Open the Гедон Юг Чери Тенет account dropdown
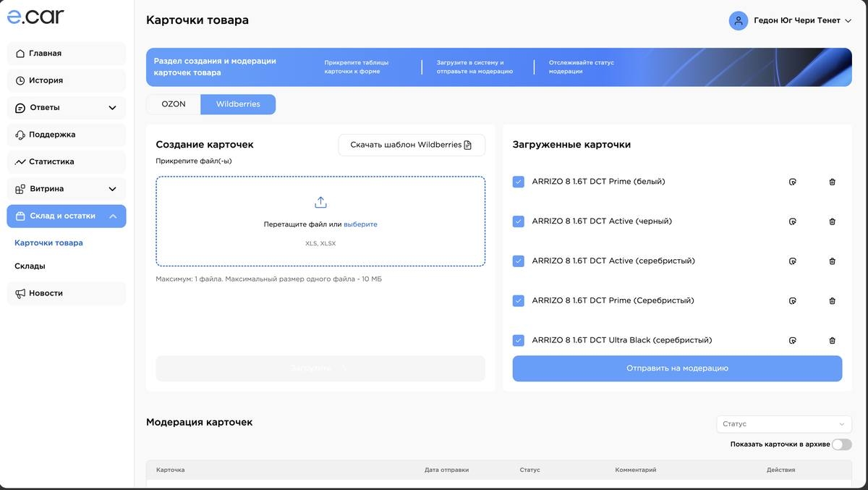 pyautogui.click(x=791, y=20)
